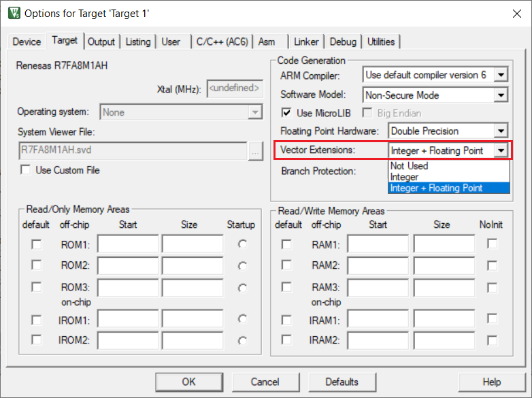
Task: Enable NoInit for RAM1
Action: pos(492,244)
